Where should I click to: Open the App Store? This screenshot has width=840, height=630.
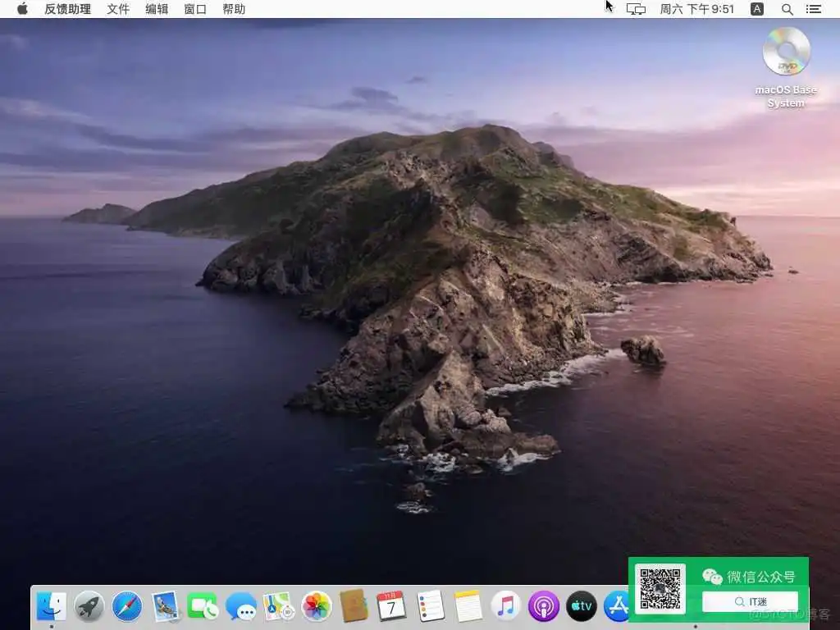tap(619, 607)
